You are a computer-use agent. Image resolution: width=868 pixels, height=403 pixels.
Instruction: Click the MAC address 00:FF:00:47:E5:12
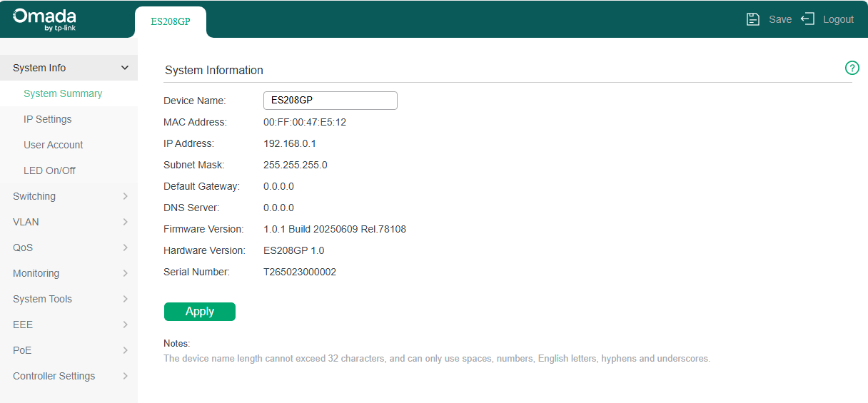(305, 122)
